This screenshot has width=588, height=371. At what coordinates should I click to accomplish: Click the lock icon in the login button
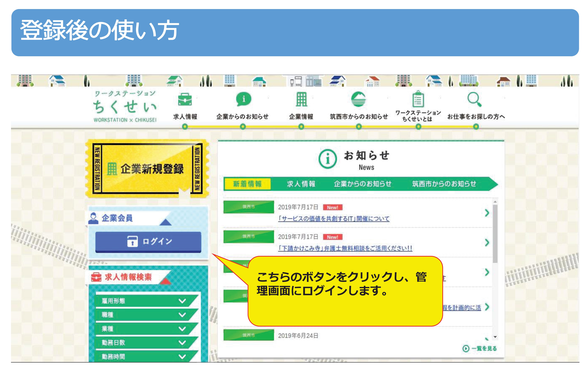tap(132, 241)
